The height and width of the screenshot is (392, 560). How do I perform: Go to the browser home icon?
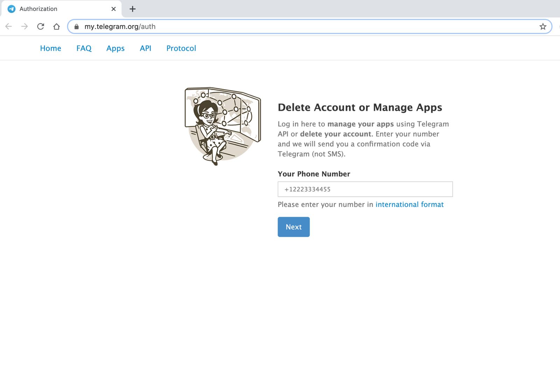click(56, 27)
